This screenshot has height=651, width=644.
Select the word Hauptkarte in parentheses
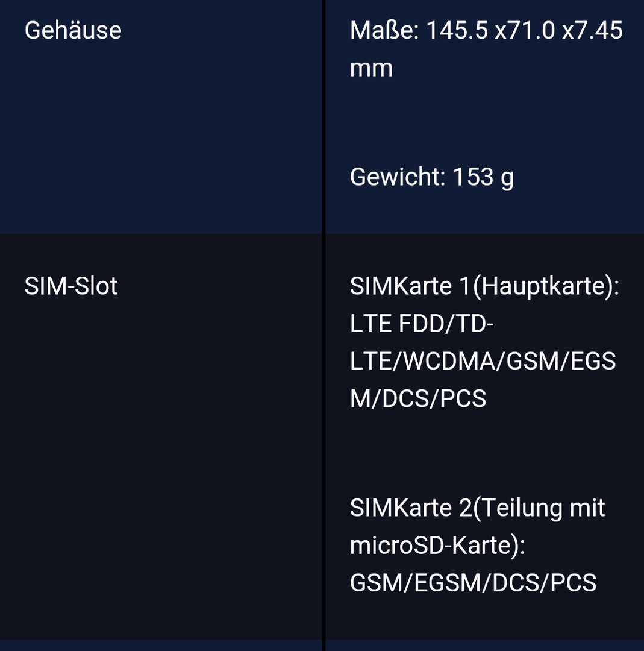543,287
